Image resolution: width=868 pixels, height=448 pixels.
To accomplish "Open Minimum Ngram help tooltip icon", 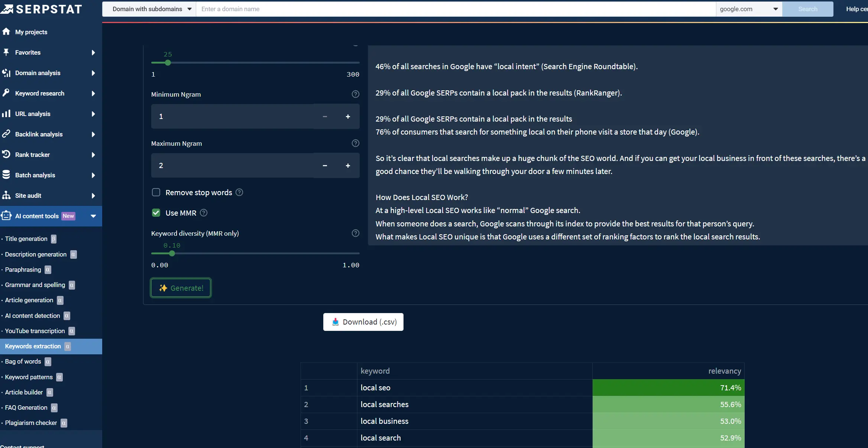I will point(356,94).
